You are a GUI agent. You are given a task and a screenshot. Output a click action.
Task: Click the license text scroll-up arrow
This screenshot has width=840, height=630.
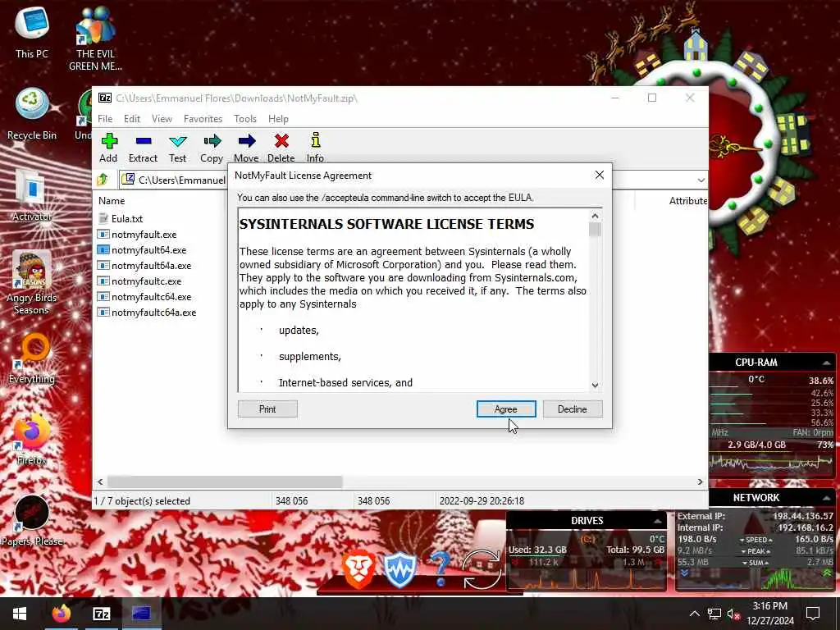coord(595,216)
